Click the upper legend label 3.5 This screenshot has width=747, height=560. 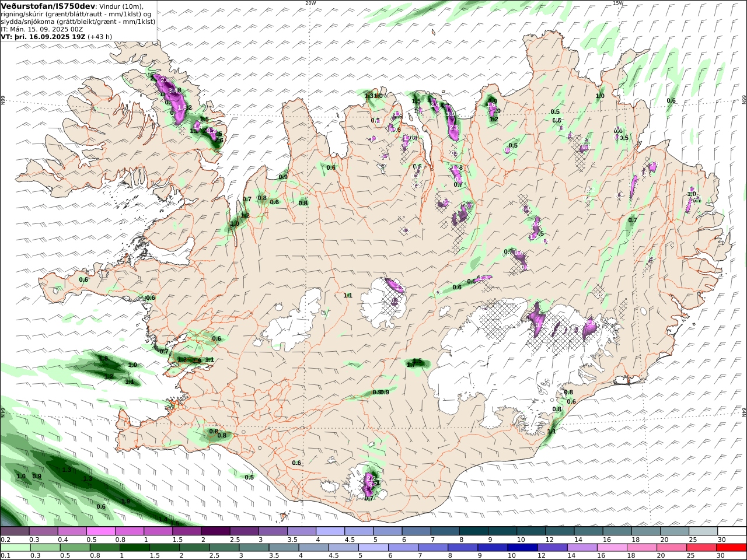292,540
